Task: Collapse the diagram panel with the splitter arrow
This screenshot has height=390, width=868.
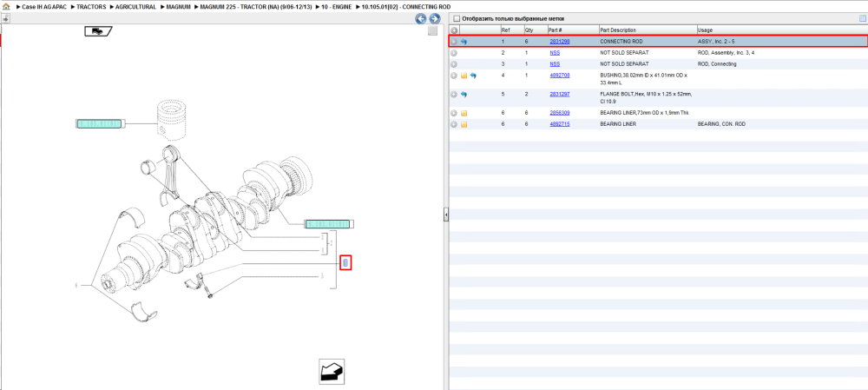Action: click(445, 215)
